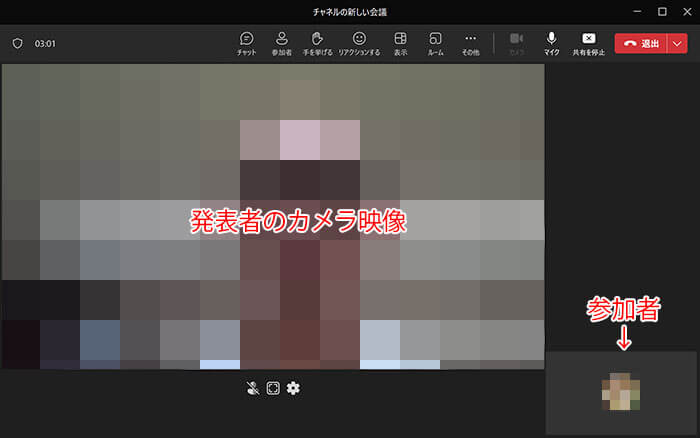The height and width of the screenshot is (438, 700).
Task: Show the 参加者 participants list
Action: [x=282, y=44]
